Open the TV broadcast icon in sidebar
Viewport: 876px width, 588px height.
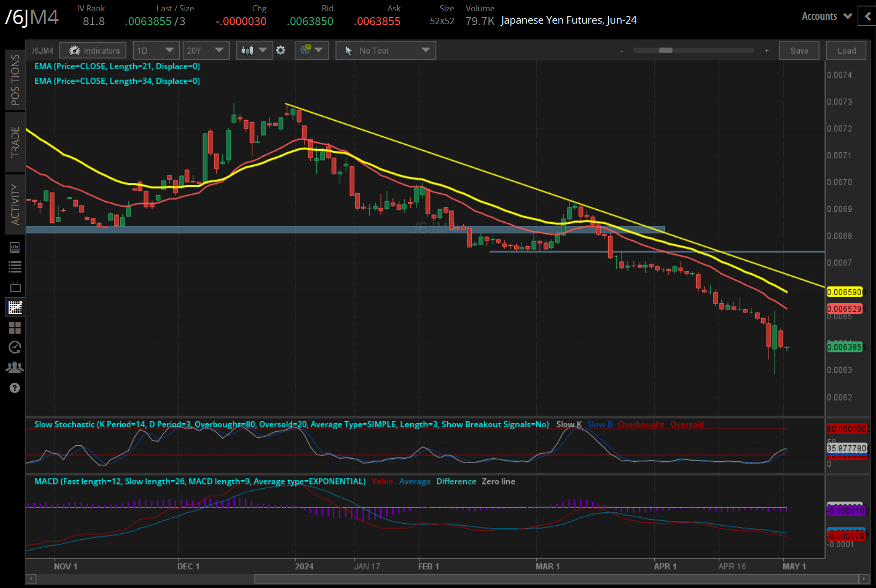(15, 286)
